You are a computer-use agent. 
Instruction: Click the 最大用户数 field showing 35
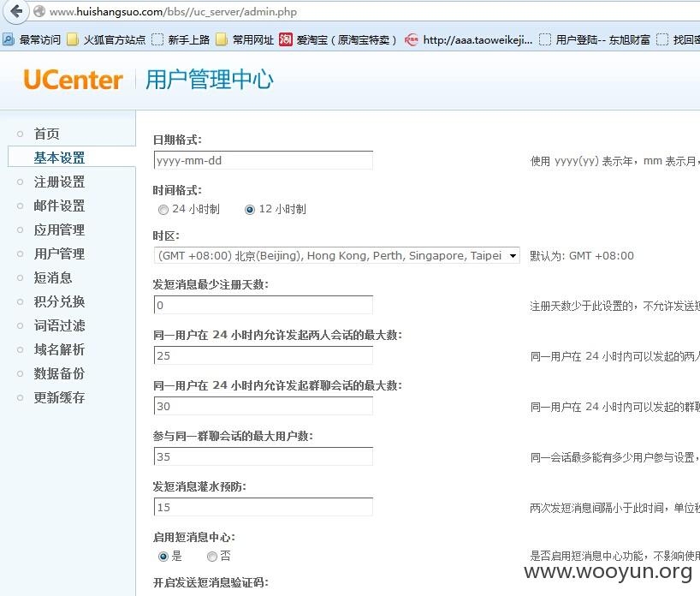pyautogui.click(x=264, y=456)
